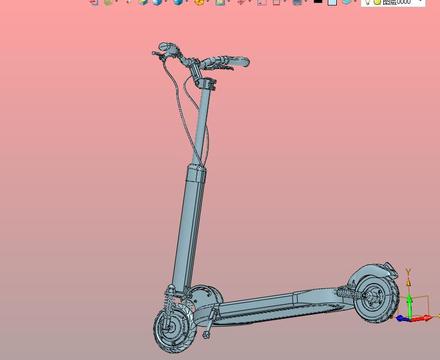This screenshot has height=360, width=440.
Task: Click the light blue rectangle toolbar icon
Action: click(x=332, y=2)
